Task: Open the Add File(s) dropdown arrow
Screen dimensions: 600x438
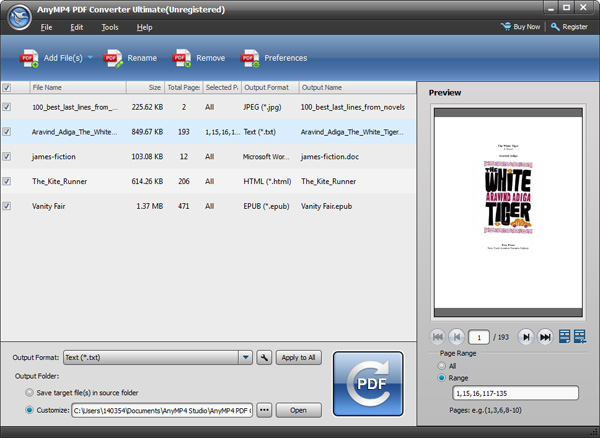Action: [90, 58]
